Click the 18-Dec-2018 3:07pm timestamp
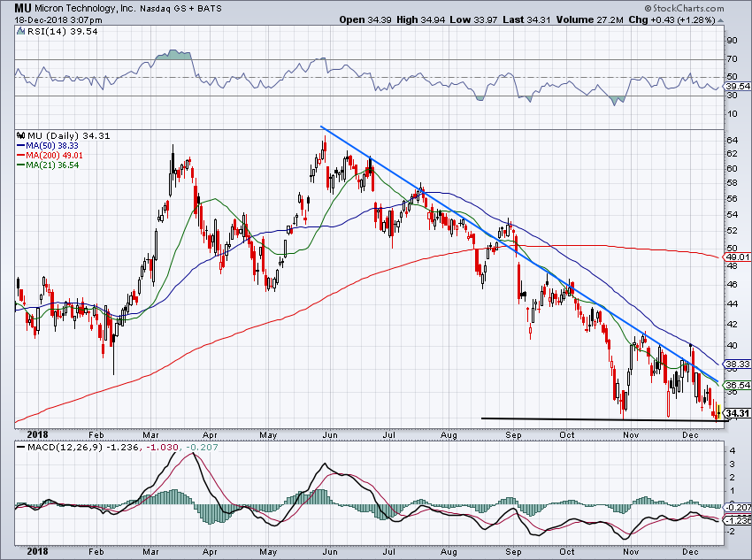752x560 pixels. pyautogui.click(x=58, y=20)
